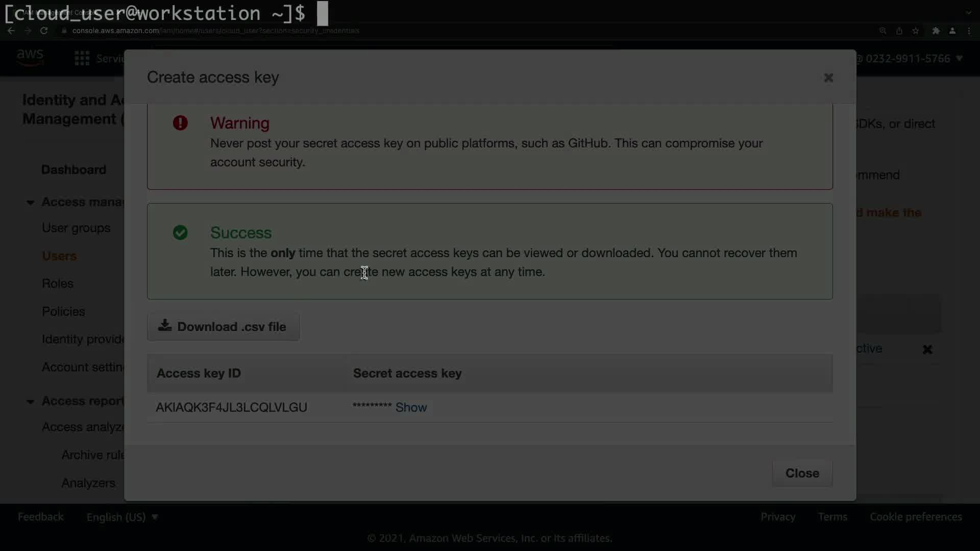Screen dimensions: 980x551
Task: Dismiss the active banner X icon
Action: pos(927,349)
